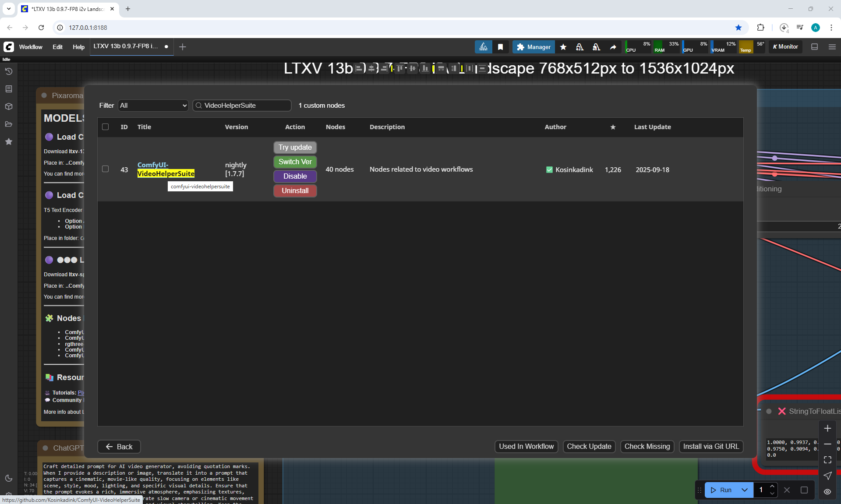
Task: Toggle link visibility eye icon
Action: (x=827, y=492)
